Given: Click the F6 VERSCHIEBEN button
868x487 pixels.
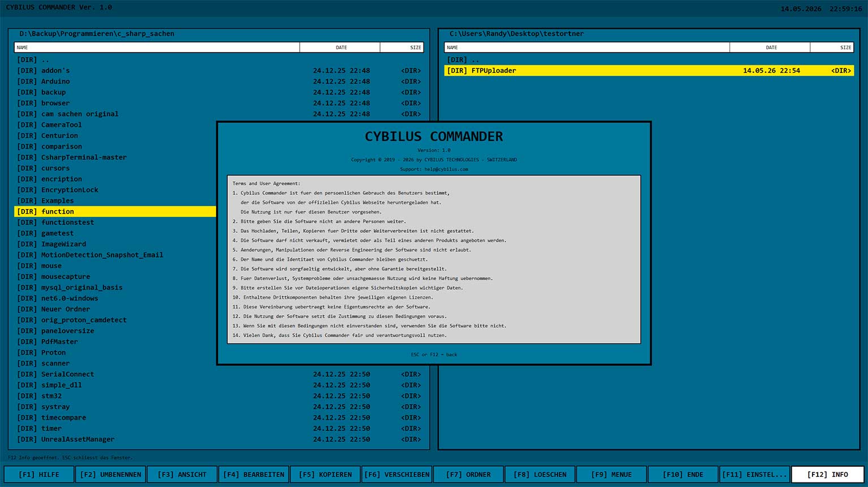Looking at the screenshot, I should [x=397, y=475].
